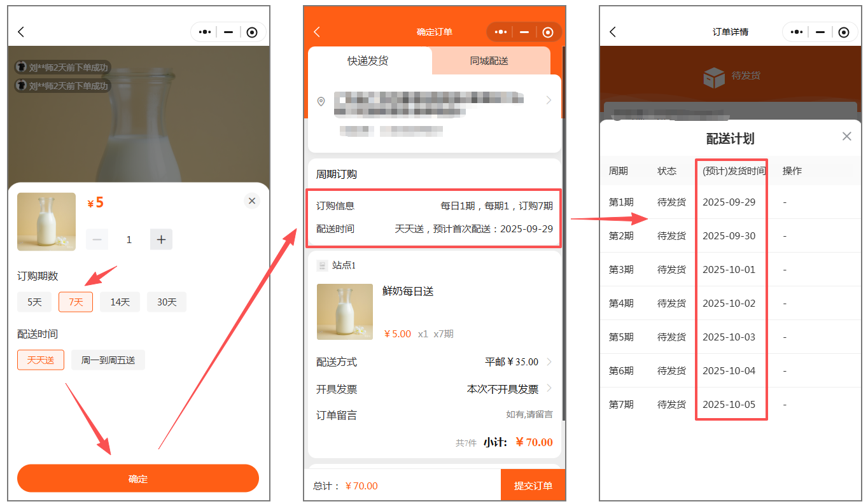This screenshot has width=868, height=504.
Task: Tap capsule minimize dash on 订单详情 screen
Action: pos(820,32)
